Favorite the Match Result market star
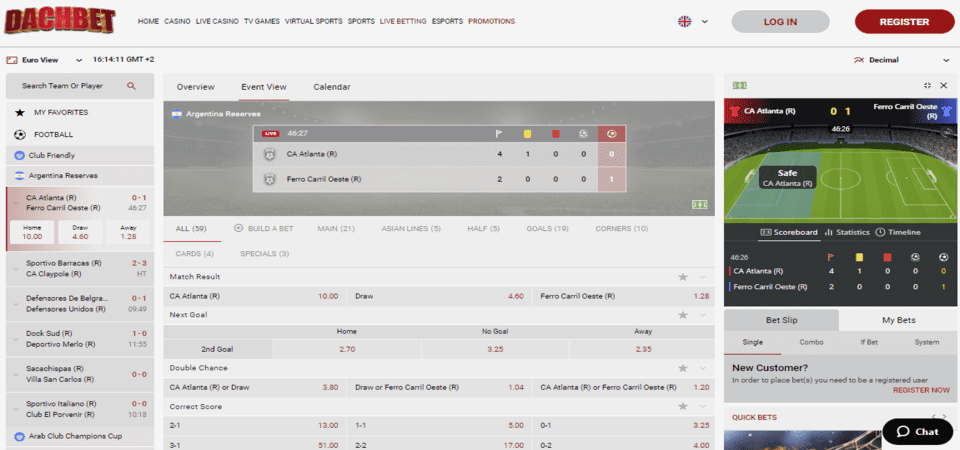This screenshot has height=450, width=960. (683, 277)
